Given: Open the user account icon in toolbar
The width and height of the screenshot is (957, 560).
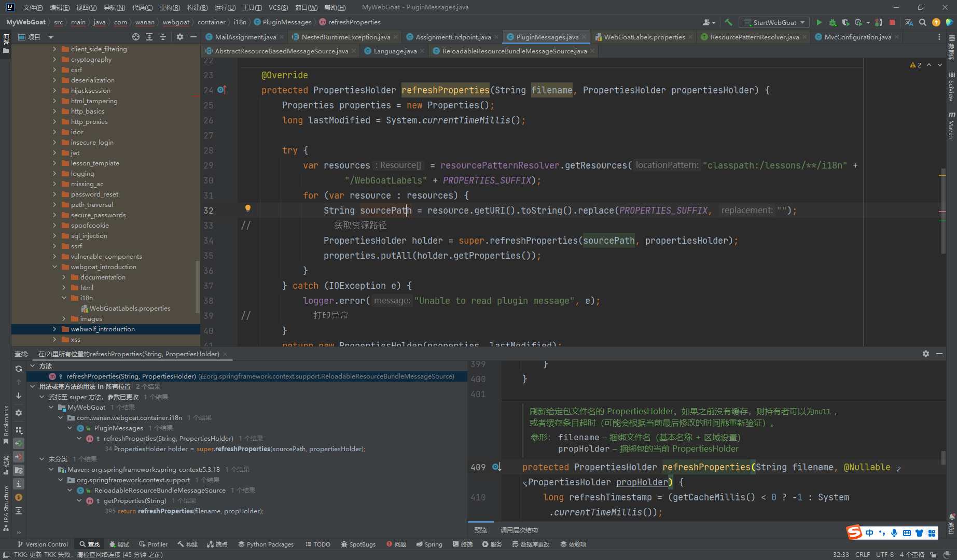Looking at the screenshot, I should 709,22.
